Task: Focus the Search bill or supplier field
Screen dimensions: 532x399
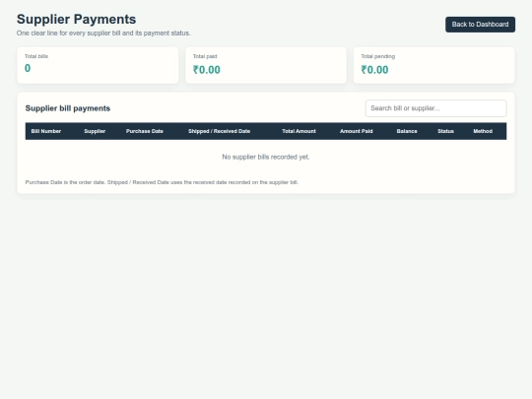Action: coord(436,108)
